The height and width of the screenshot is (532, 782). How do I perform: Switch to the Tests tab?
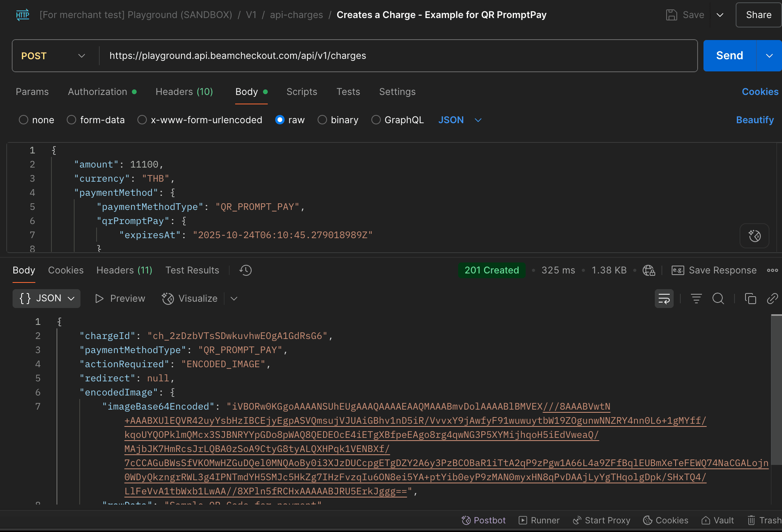click(x=348, y=91)
